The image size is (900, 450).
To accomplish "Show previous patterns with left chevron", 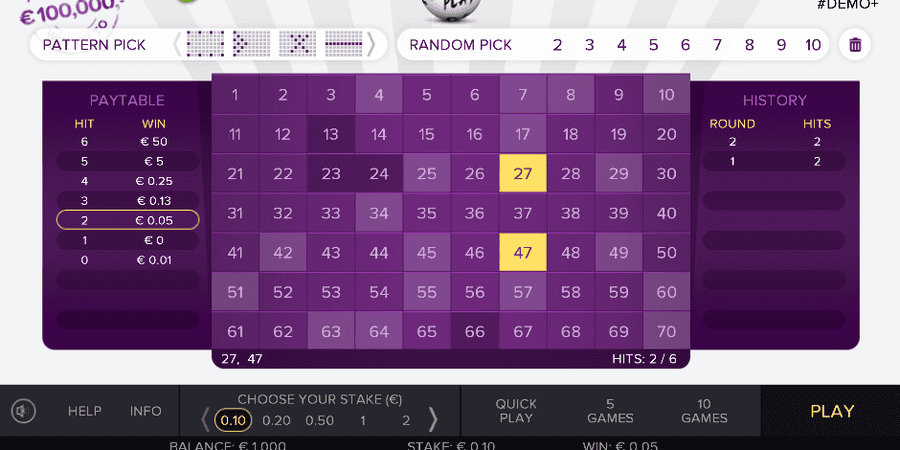I will point(177,45).
